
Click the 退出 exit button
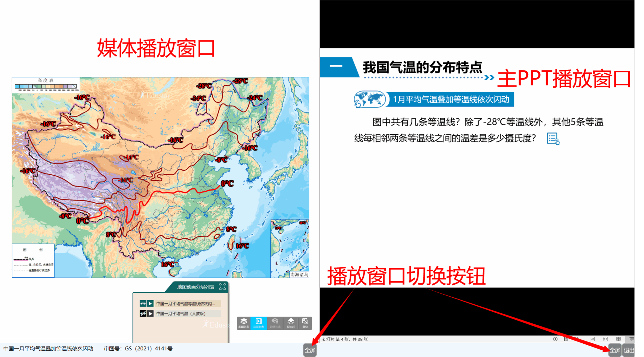coord(629,350)
